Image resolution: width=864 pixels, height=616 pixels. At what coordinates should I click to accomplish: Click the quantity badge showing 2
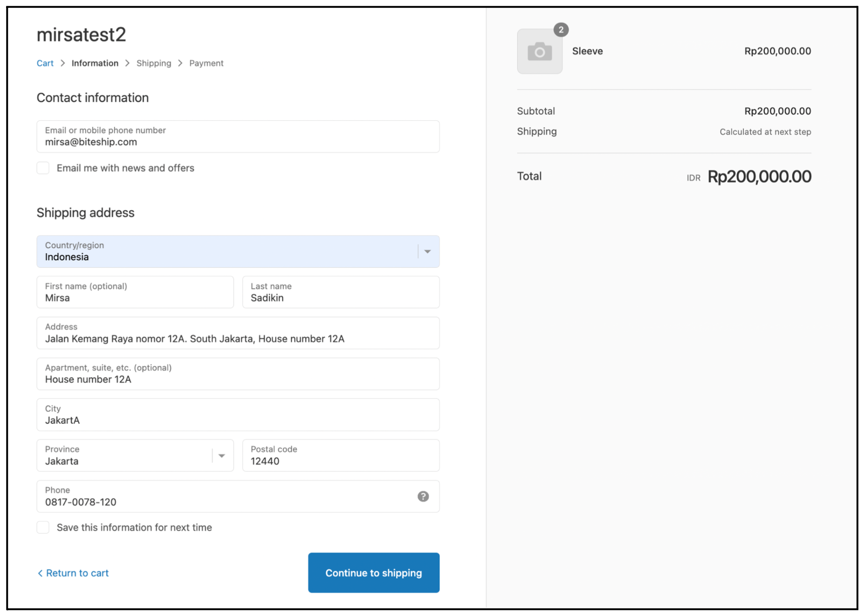click(x=561, y=30)
